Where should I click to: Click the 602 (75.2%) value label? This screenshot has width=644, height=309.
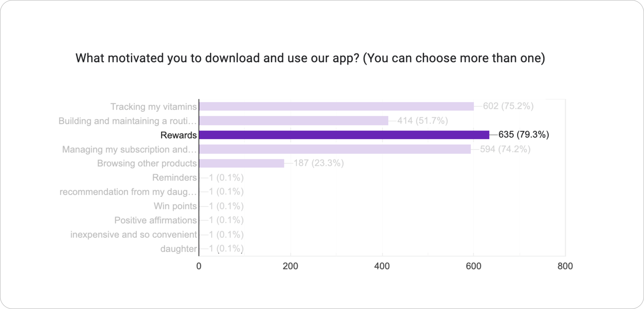click(x=508, y=106)
